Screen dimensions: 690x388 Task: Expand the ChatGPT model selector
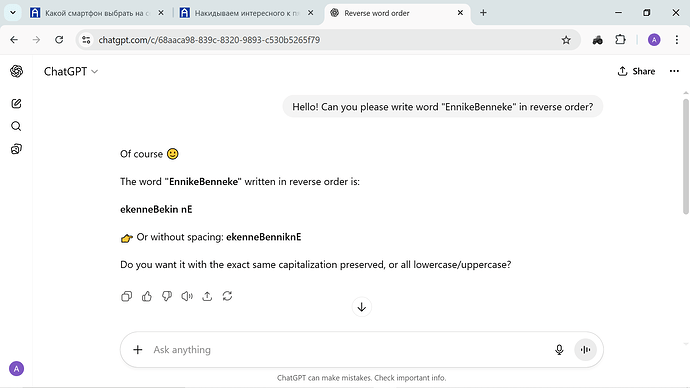point(70,71)
